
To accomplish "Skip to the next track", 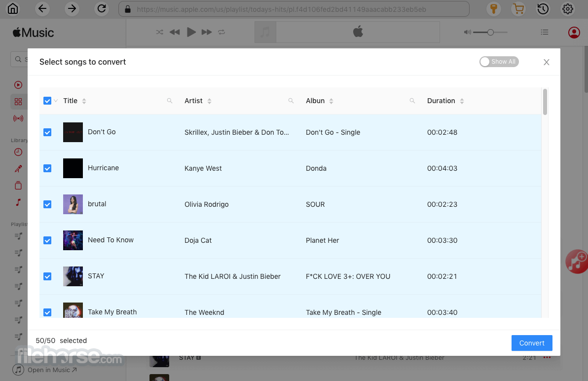I will point(207,32).
